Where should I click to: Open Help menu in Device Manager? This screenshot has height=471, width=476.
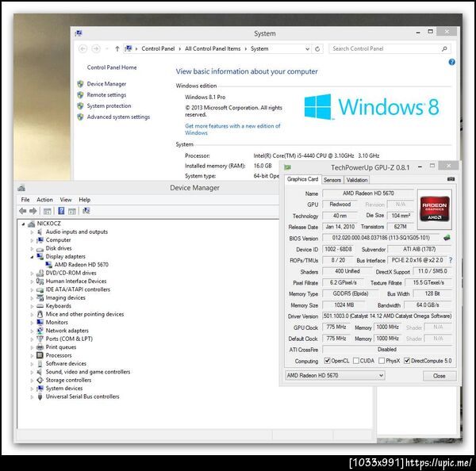click(x=85, y=200)
